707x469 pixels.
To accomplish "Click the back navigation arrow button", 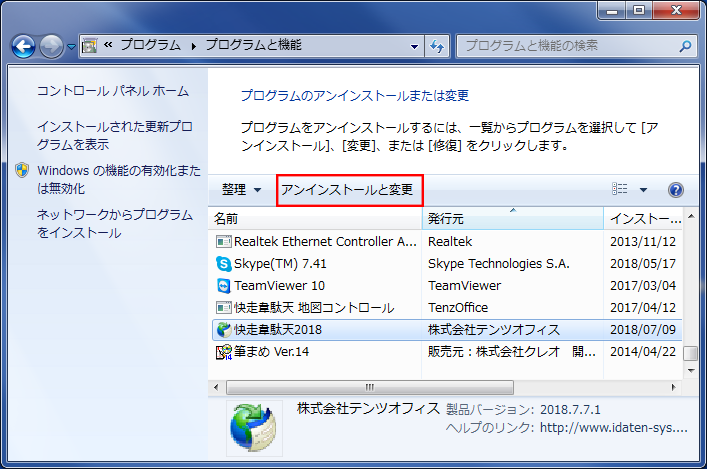I will click(x=24, y=46).
